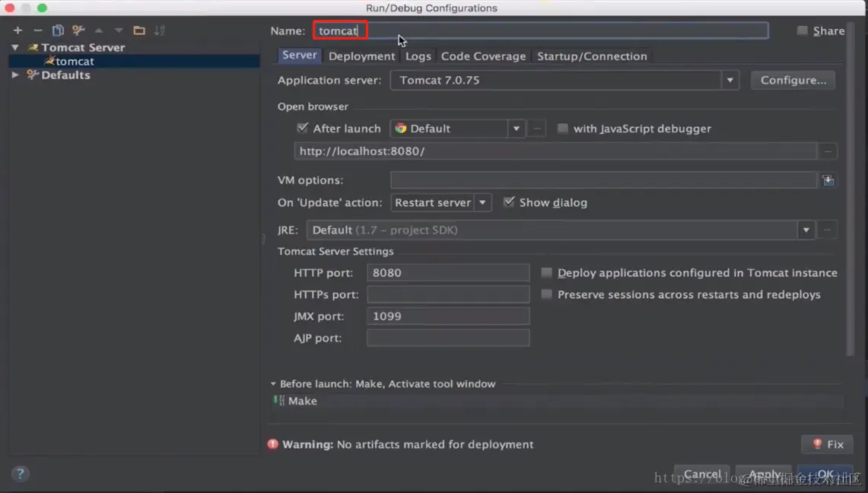This screenshot has width=868, height=493.
Task: Move configuration up arrow
Action: tap(99, 30)
